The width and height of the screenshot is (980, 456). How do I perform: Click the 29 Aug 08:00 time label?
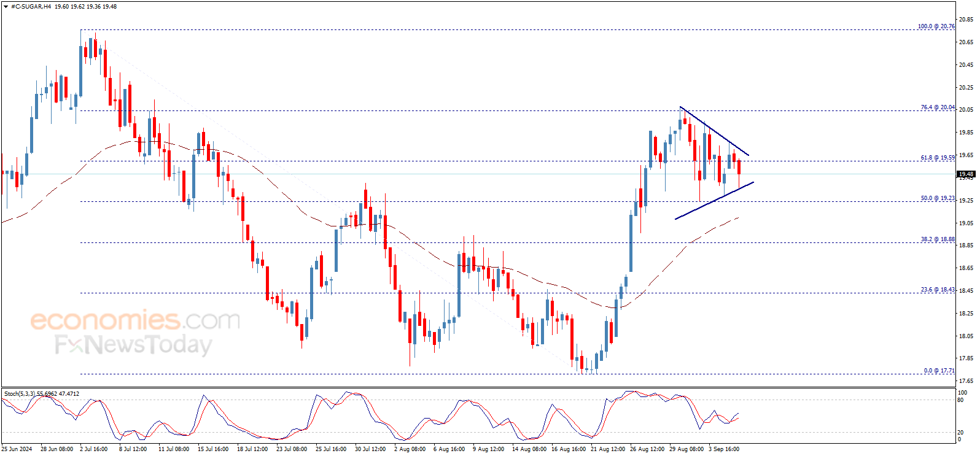pyautogui.click(x=686, y=449)
